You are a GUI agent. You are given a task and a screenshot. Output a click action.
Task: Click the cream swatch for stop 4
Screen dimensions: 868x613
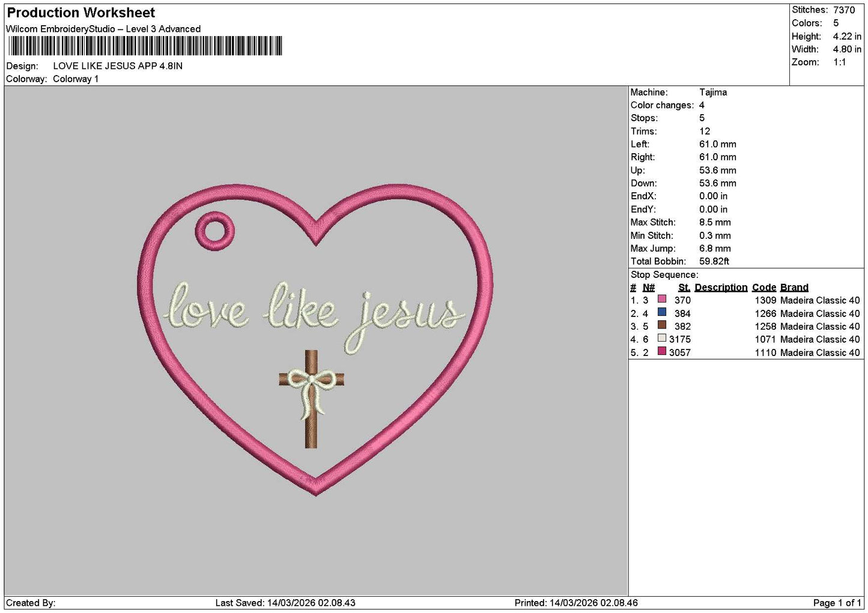pos(662,338)
